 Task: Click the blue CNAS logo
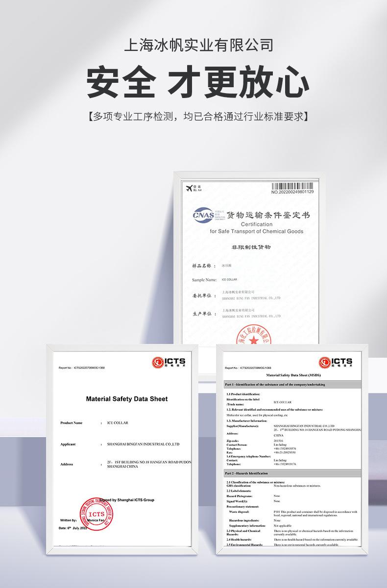point(203,215)
